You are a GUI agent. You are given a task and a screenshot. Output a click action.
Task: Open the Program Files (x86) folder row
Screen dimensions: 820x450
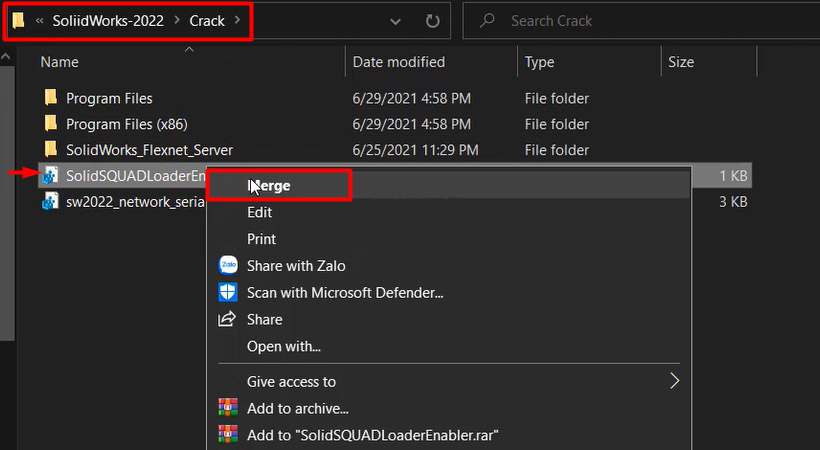(x=117, y=124)
